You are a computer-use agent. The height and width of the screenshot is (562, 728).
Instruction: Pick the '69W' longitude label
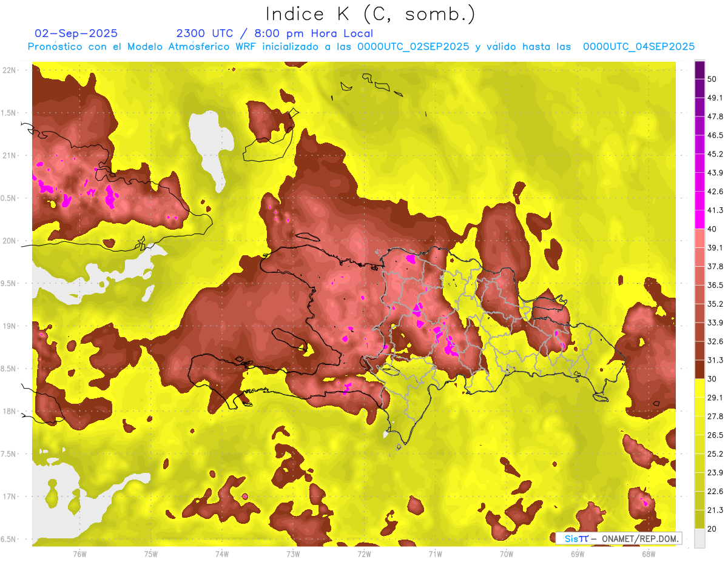[x=578, y=554]
